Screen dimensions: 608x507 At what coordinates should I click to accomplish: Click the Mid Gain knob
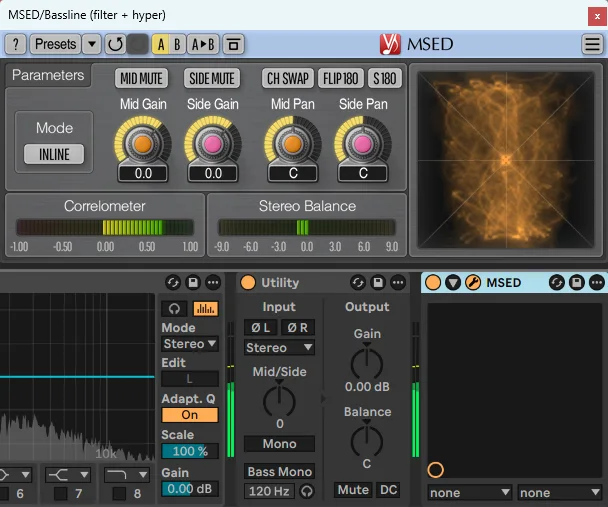(x=143, y=144)
